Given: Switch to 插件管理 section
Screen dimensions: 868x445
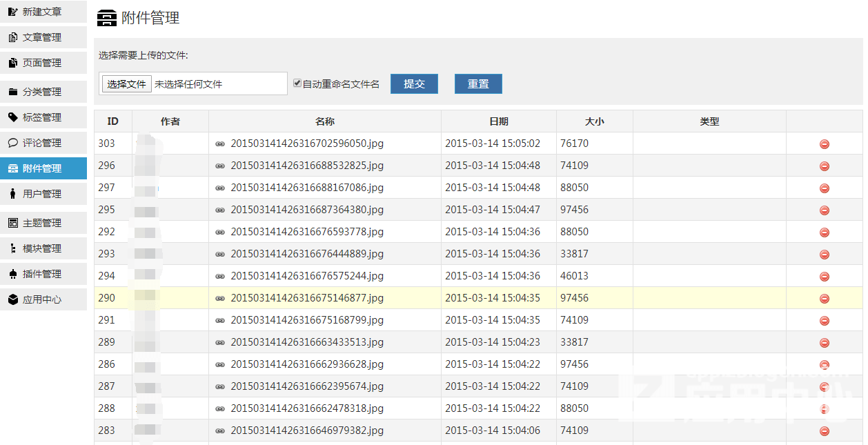Looking at the screenshot, I should pos(42,274).
